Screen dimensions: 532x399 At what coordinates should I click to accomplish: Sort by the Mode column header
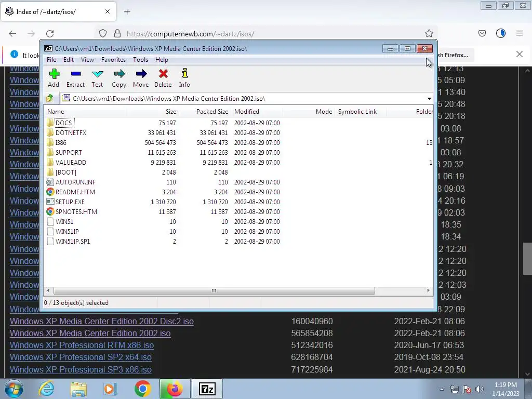pyautogui.click(x=309, y=112)
